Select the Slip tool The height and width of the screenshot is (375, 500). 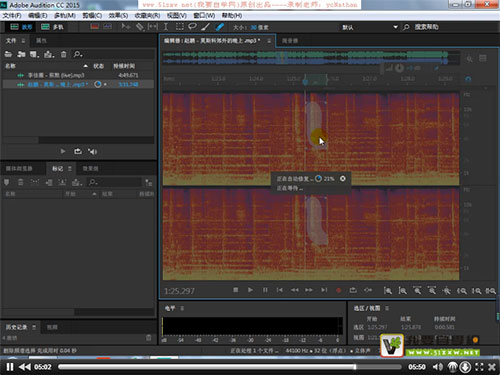pyautogui.click(x=153, y=27)
